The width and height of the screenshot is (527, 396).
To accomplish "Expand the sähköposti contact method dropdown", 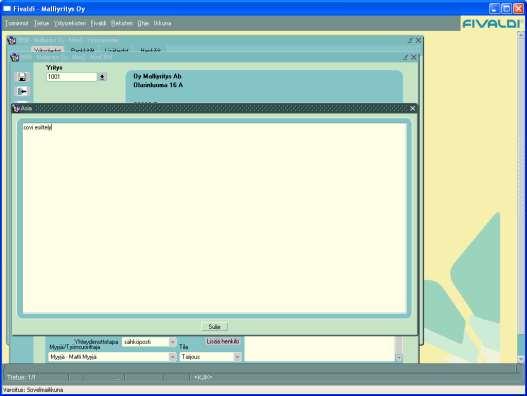I will (x=172, y=342).
